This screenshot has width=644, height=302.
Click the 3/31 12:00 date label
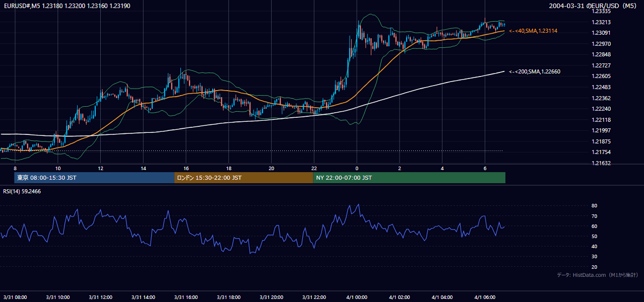pyautogui.click(x=100, y=297)
